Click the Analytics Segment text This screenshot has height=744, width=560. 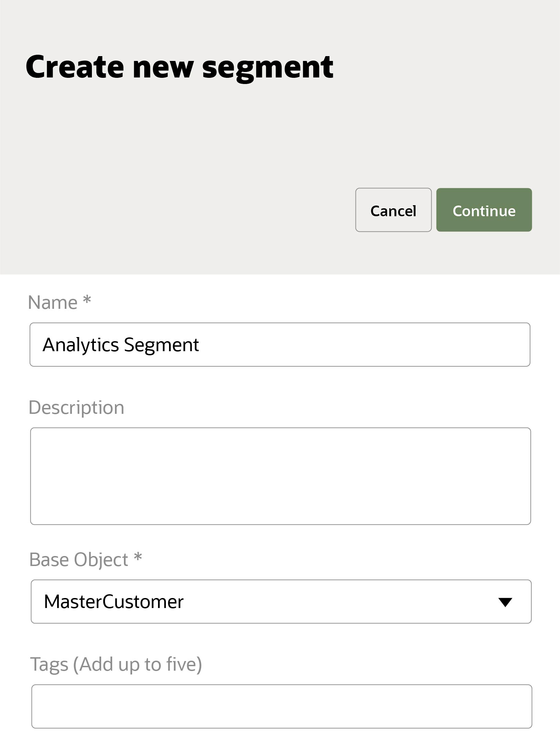(x=120, y=345)
